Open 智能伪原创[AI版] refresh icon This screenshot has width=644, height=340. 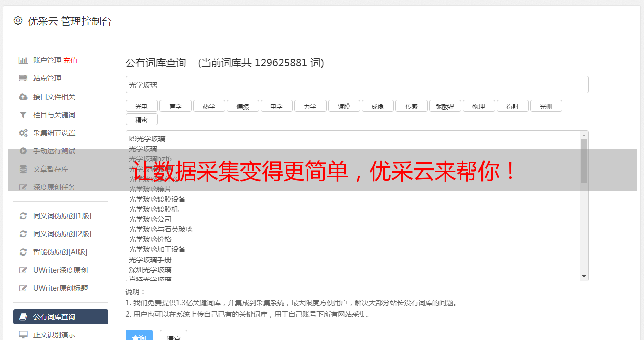[23, 252]
